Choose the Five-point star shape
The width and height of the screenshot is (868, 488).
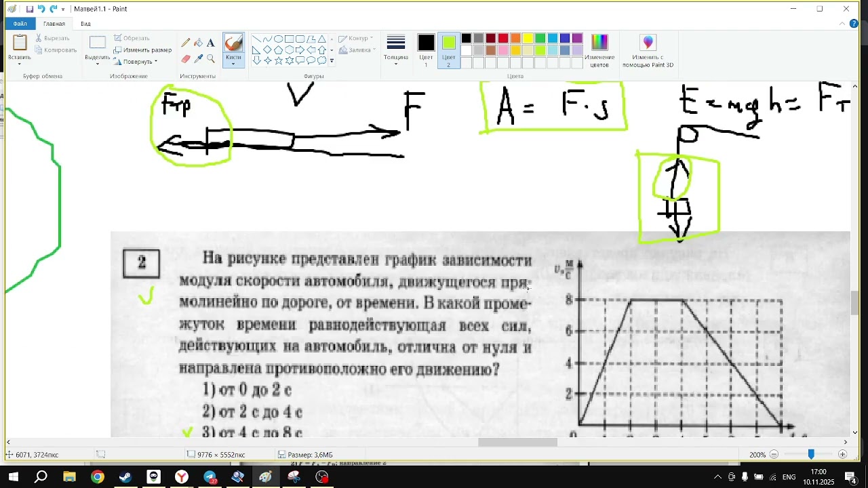coord(278,61)
